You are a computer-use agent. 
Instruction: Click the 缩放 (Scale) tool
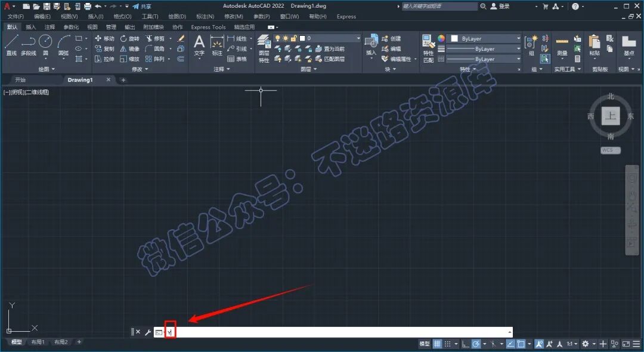pyautogui.click(x=130, y=58)
